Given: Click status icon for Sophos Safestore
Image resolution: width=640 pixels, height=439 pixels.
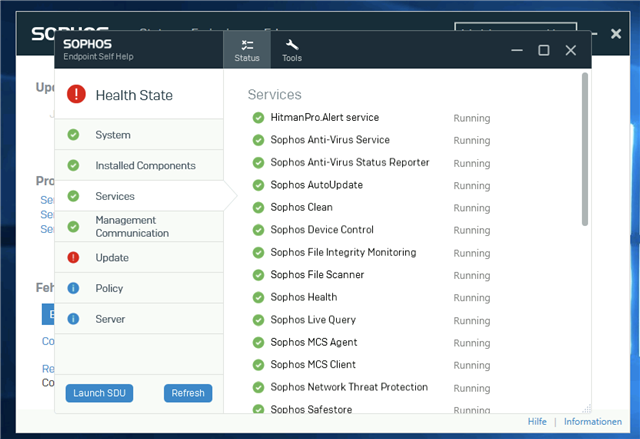Looking at the screenshot, I should pos(258,408).
